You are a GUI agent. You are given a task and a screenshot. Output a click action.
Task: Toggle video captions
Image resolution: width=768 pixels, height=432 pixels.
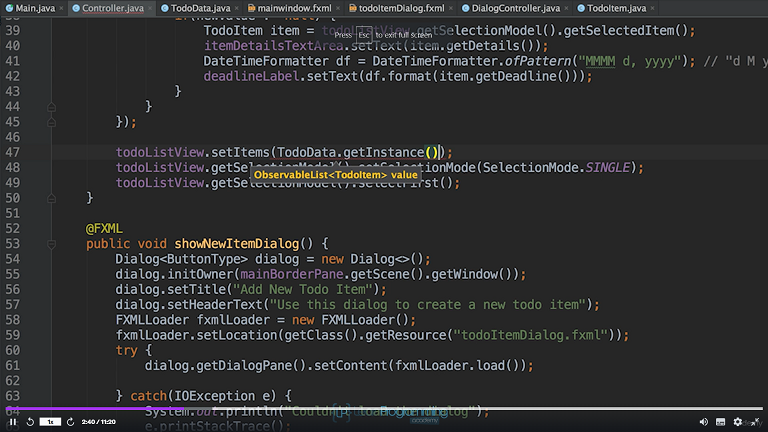(x=720, y=422)
